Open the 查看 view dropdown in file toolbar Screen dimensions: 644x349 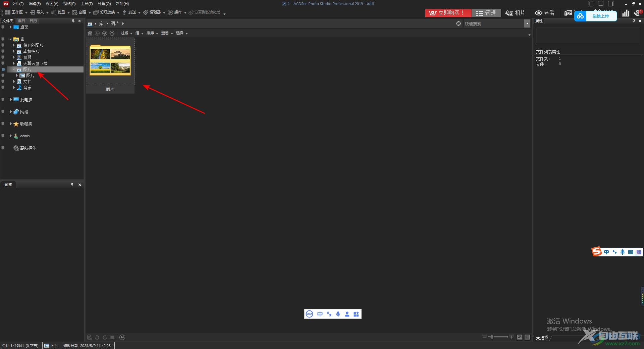(167, 33)
